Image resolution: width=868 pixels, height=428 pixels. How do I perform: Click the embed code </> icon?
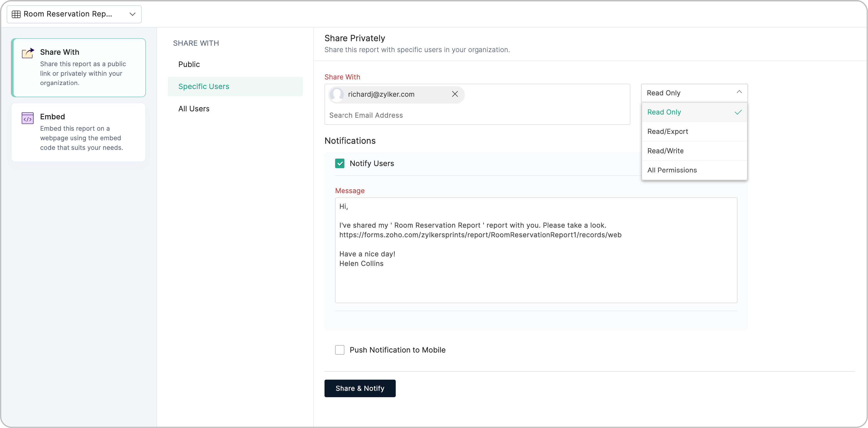[x=28, y=118]
